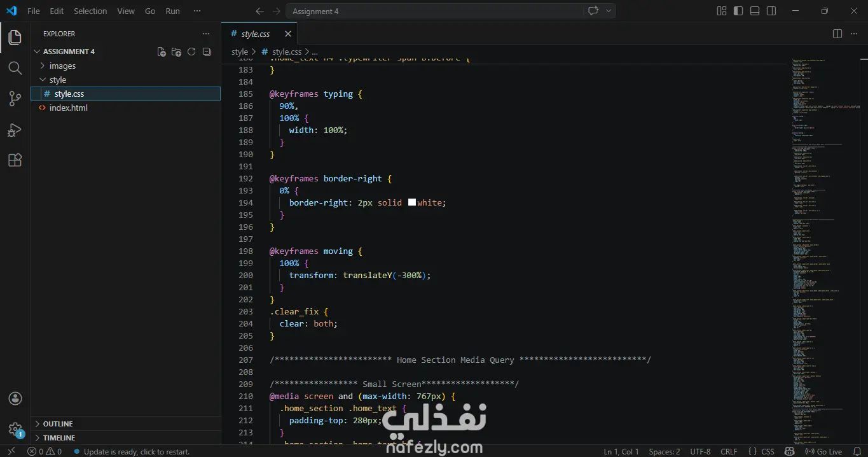Viewport: 868px width, 457px height.
Task: Click the @keyframes typing rule text
Action: (315, 94)
